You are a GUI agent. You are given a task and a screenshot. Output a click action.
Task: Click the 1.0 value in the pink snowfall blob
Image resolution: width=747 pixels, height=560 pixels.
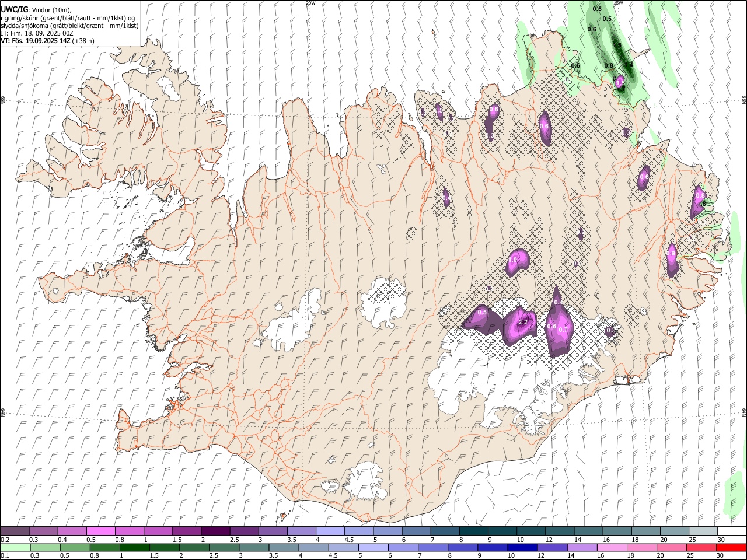tap(514, 260)
